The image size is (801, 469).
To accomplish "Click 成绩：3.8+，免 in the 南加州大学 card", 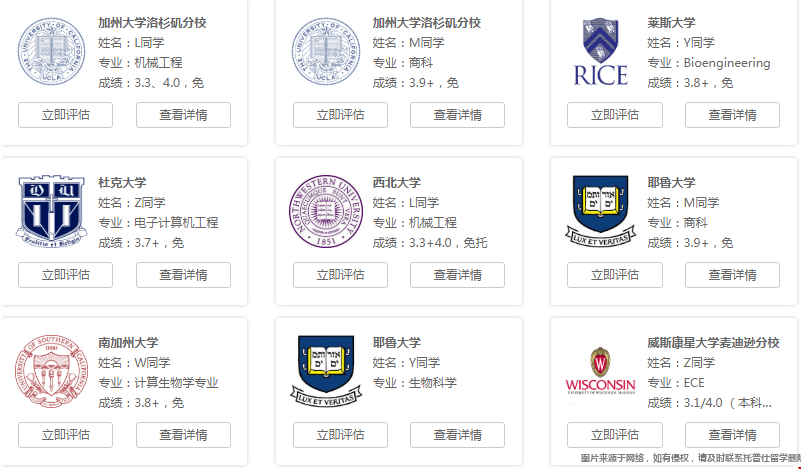I will click(x=141, y=403).
